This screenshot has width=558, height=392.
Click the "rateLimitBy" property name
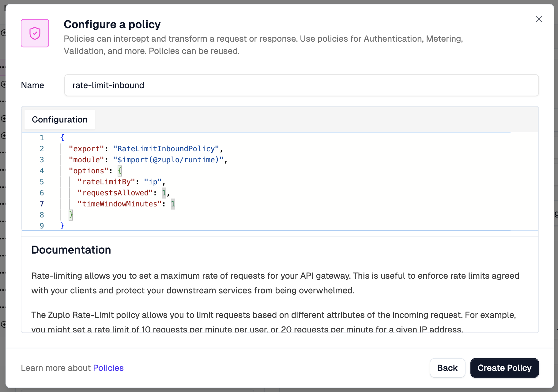point(106,182)
